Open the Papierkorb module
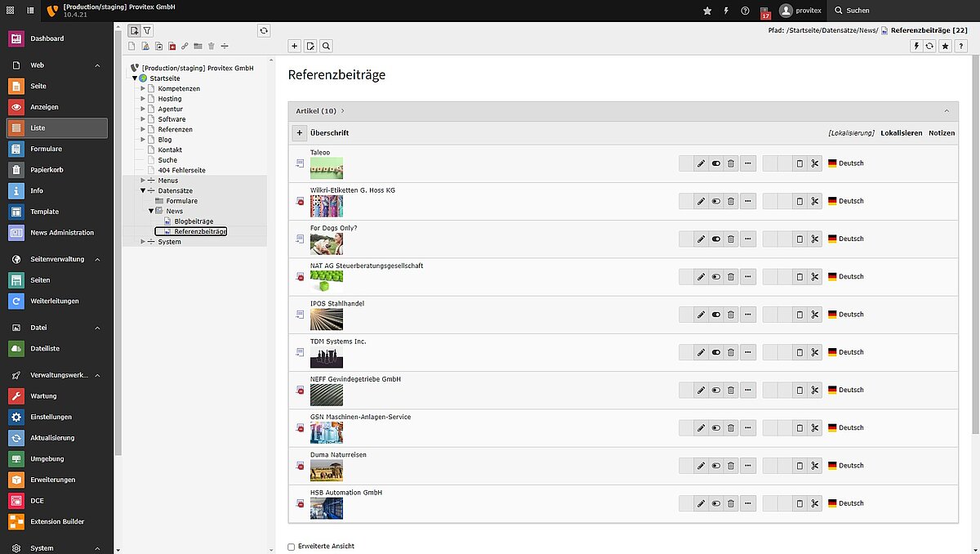 (56, 170)
